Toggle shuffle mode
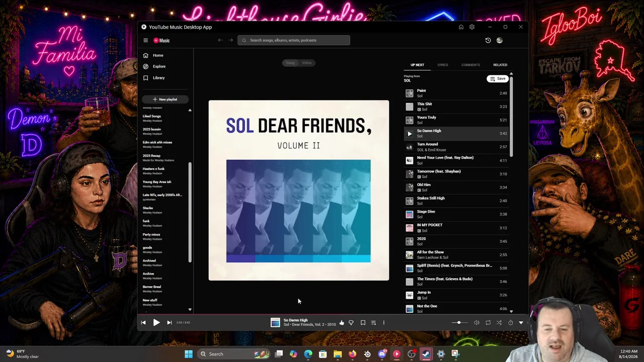This screenshot has height=362, width=644. pyautogui.click(x=499, y=323)
